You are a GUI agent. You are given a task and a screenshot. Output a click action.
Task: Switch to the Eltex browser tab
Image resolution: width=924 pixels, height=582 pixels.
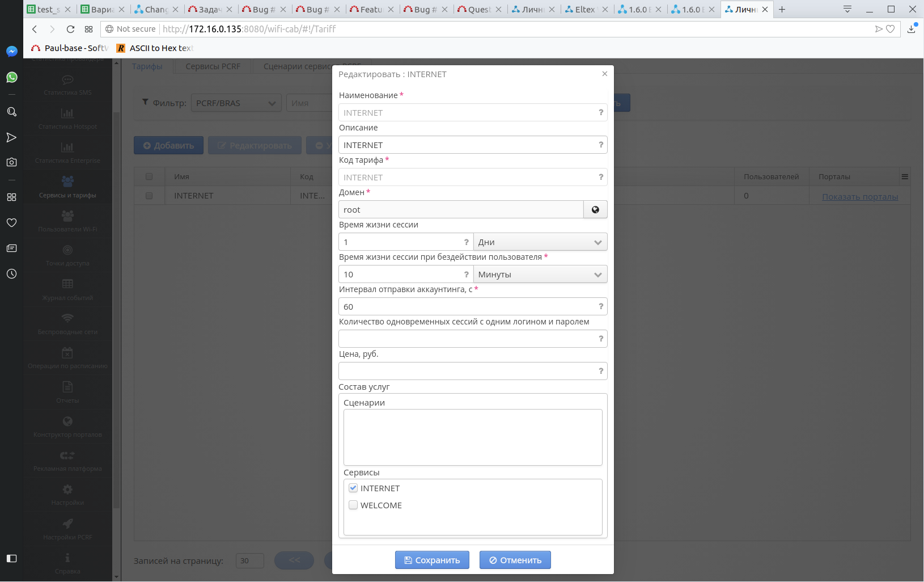587,9
